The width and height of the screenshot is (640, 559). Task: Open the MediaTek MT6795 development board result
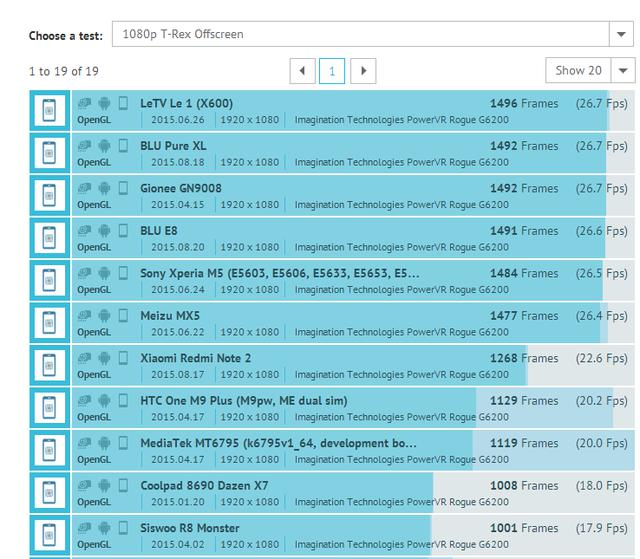[x=280, y=443]
